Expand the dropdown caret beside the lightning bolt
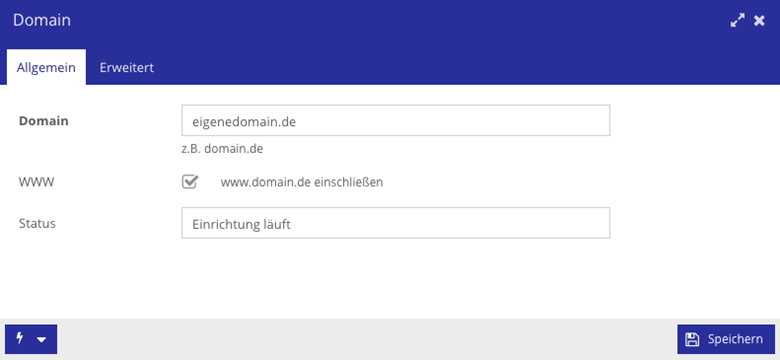780x360 pixels. (42, 340)
